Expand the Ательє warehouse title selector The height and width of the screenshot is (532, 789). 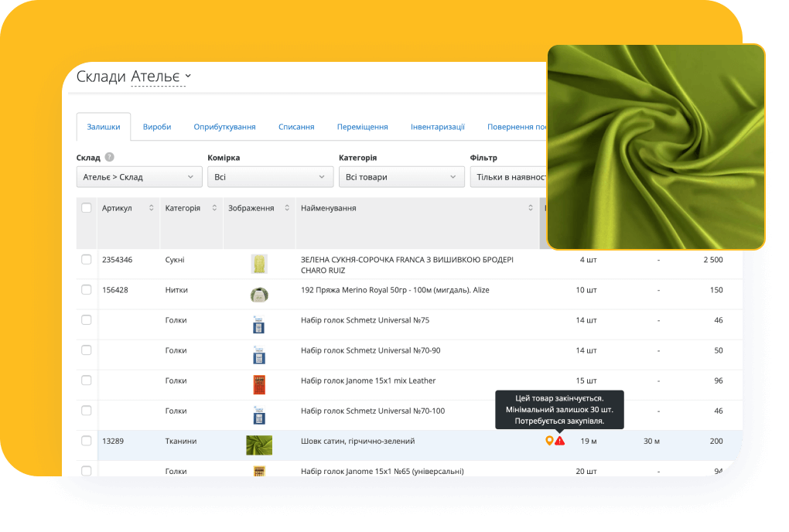pyautogui.click(x=161, y=77)
